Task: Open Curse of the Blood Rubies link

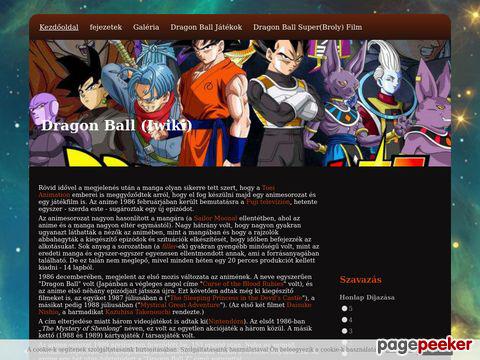Action: tap(243, 284)
